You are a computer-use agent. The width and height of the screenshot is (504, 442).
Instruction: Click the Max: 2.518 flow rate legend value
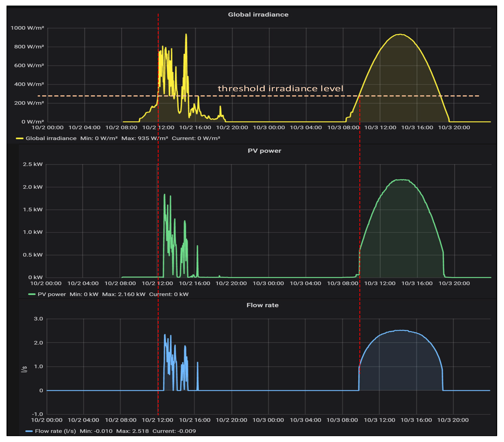(x=132, y=431)
